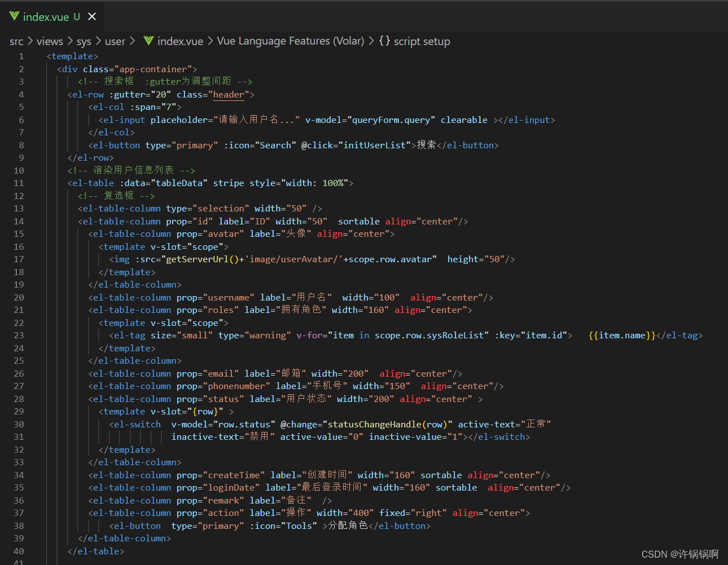
Task: Click statusChangeHandle(row) change handler
Action: pos(388,425)
